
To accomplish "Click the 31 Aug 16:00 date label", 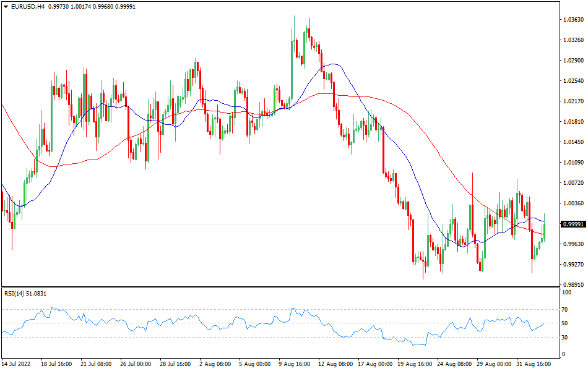I will point(534,364).
